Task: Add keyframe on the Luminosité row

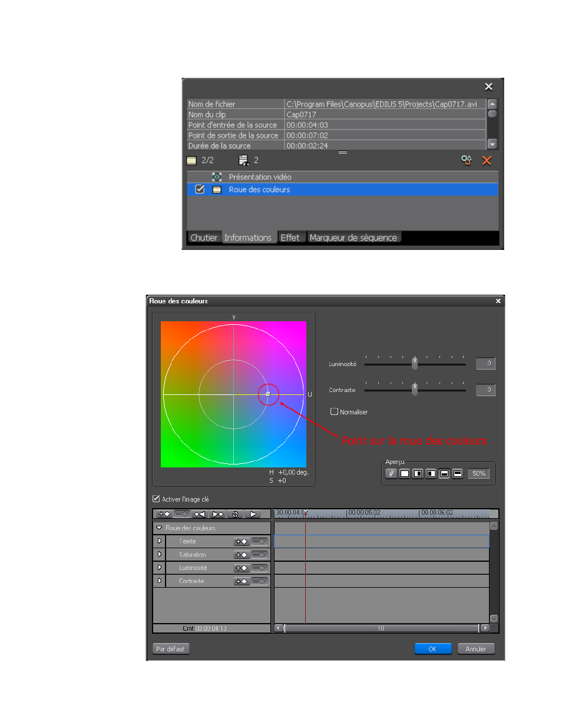Action: pos(242,568)
